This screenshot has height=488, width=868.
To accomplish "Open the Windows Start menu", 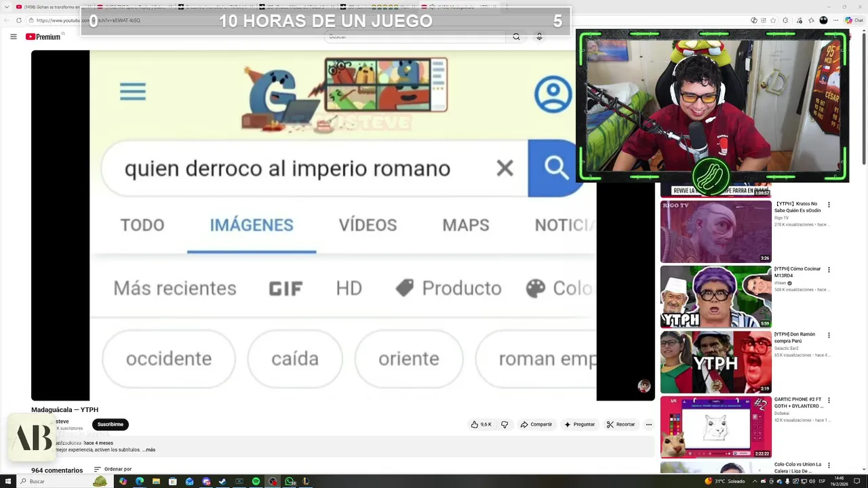I will (7, 481).
